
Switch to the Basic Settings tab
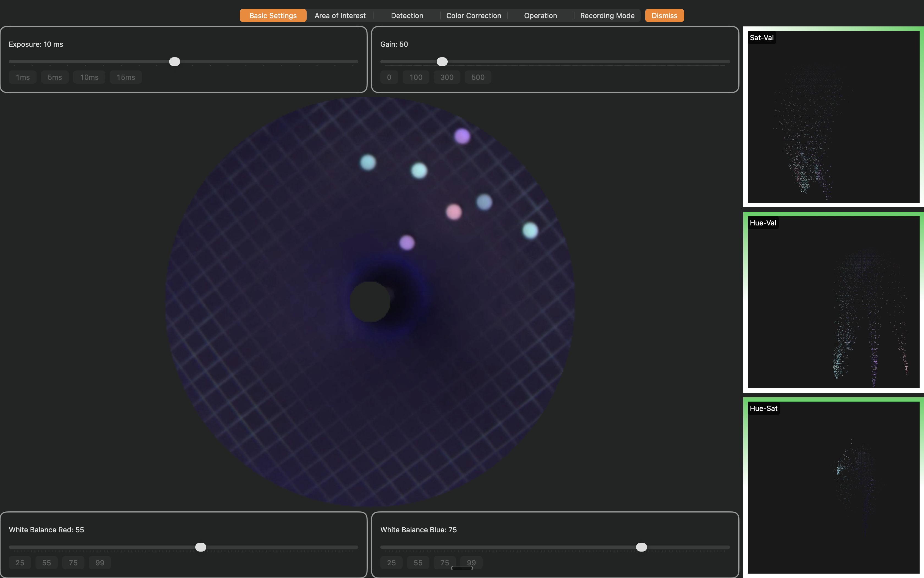pyautogui.click(x=273, y=16)
